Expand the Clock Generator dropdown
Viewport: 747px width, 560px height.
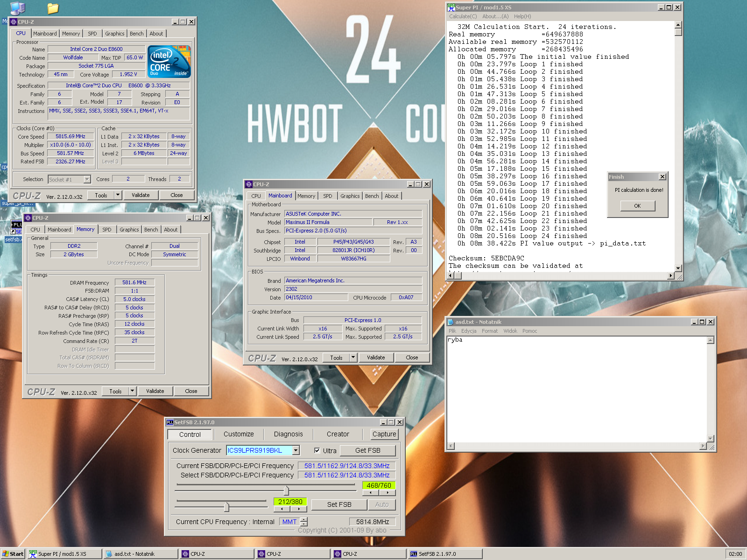[x=296, y=450]
